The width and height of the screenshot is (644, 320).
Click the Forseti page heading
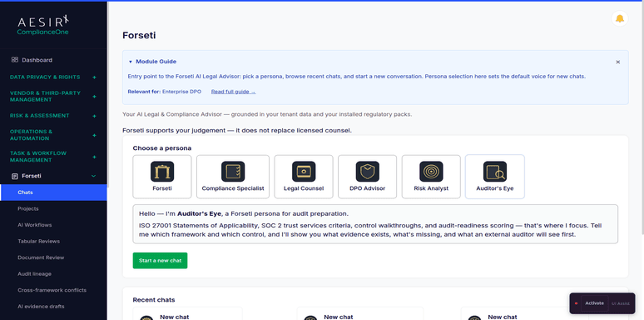coord(139,35)
